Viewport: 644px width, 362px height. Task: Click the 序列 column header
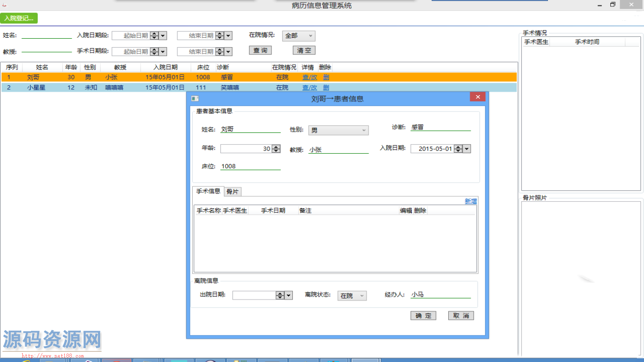click(x=12, y=67)
